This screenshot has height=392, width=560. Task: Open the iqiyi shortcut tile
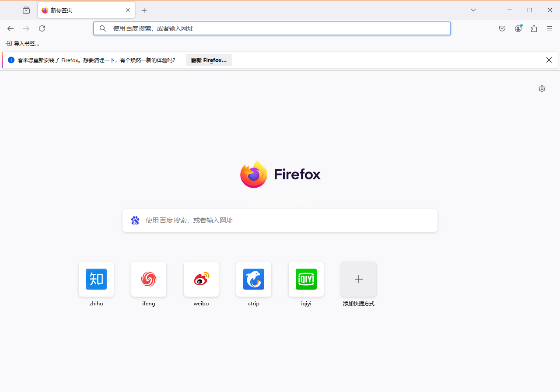(306, 279)
